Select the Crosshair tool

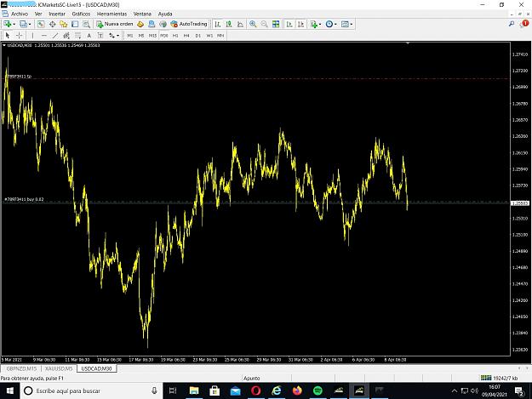tap(20, 35)
